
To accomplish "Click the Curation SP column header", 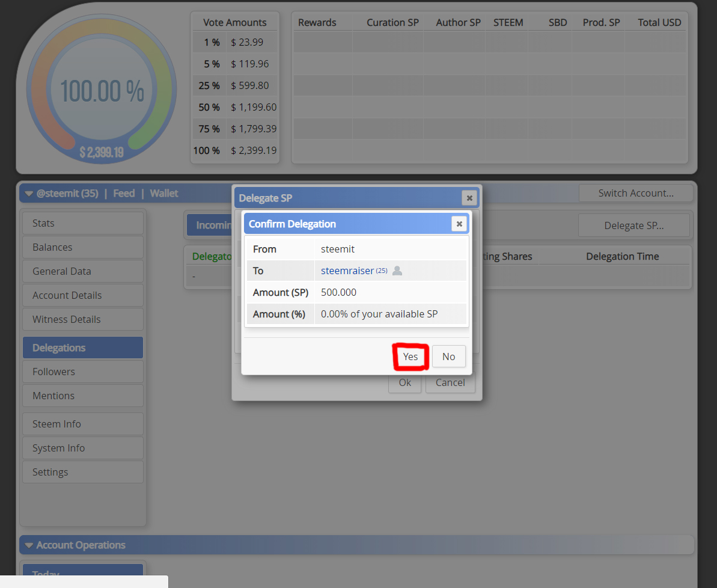I will (x=392, y=22).
